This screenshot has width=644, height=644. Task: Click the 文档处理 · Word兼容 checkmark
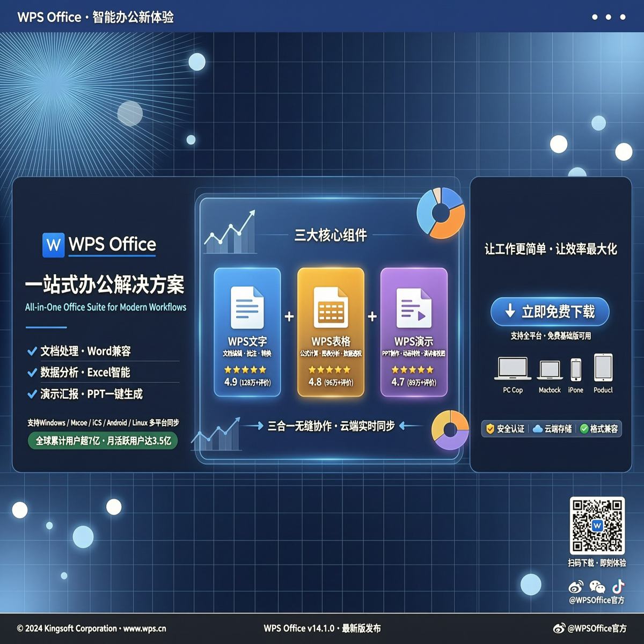[x=32, y=352]
